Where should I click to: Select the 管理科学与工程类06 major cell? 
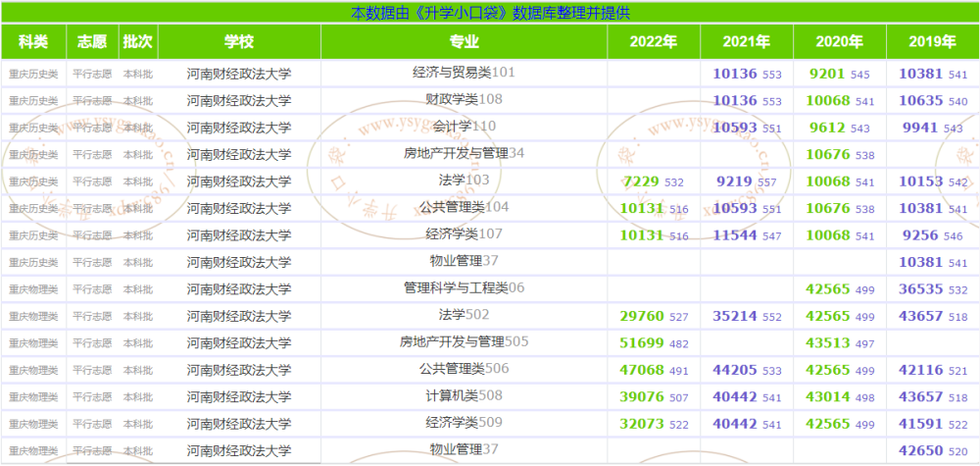point(465,287)
